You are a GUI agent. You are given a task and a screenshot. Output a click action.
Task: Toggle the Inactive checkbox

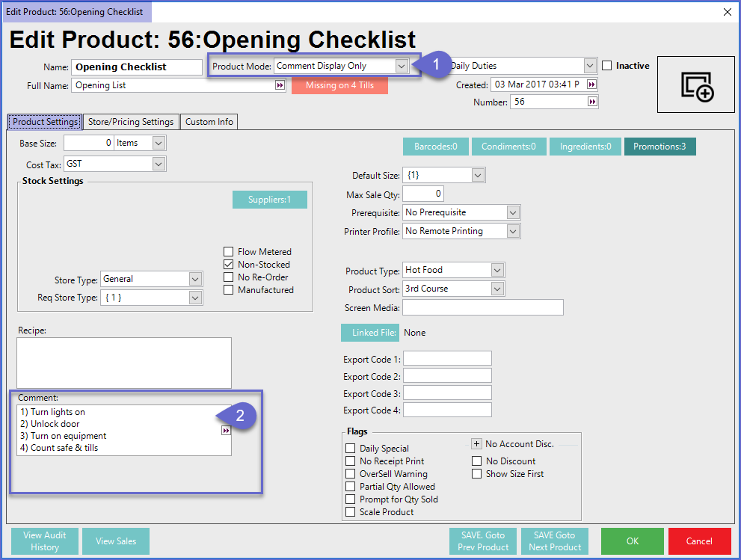607,66
